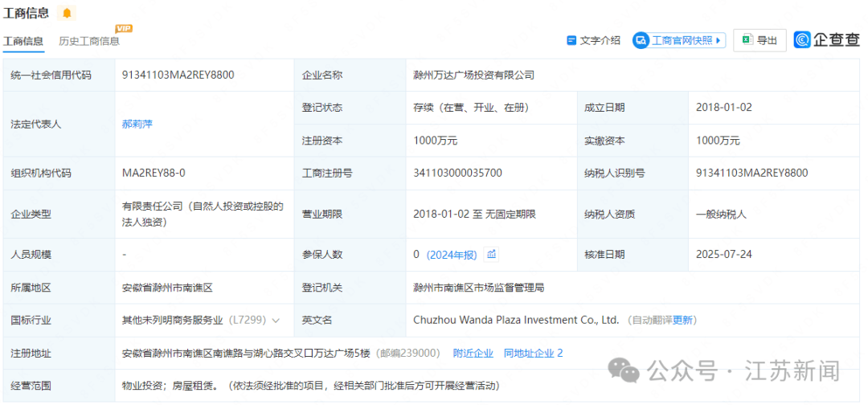
Task: Click the 工商官网快照 snapshot icon
Action: click(x=641, y=40)
